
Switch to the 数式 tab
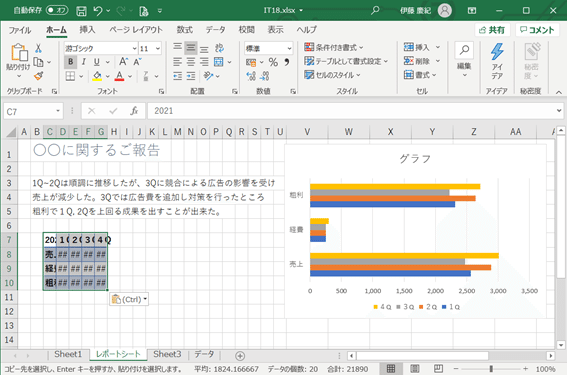(x=184, y=30)
